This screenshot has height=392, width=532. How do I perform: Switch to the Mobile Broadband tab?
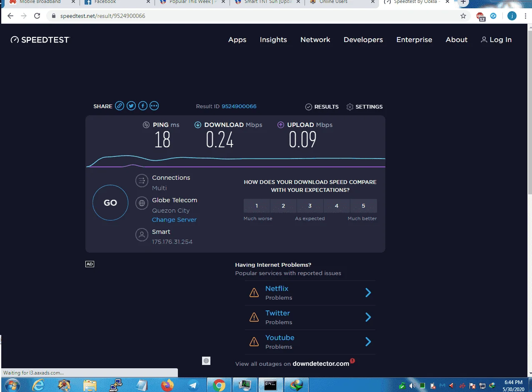point(40,2)
